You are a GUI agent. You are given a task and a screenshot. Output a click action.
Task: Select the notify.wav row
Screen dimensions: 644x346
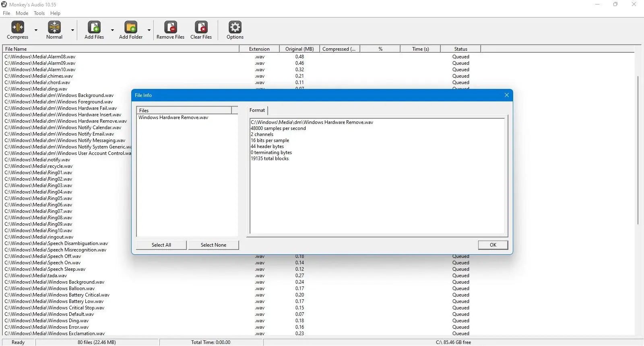37,160
